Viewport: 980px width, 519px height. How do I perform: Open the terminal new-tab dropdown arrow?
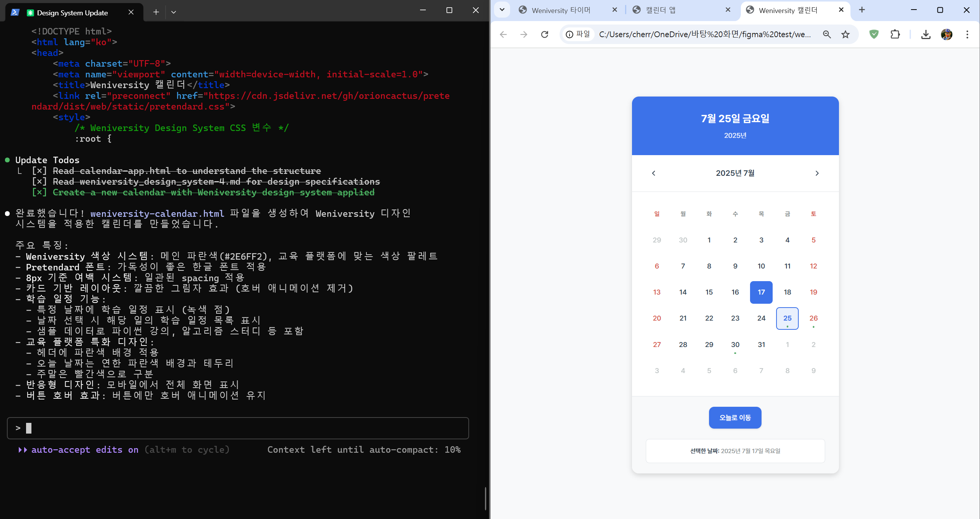click(x=174, y=12)
